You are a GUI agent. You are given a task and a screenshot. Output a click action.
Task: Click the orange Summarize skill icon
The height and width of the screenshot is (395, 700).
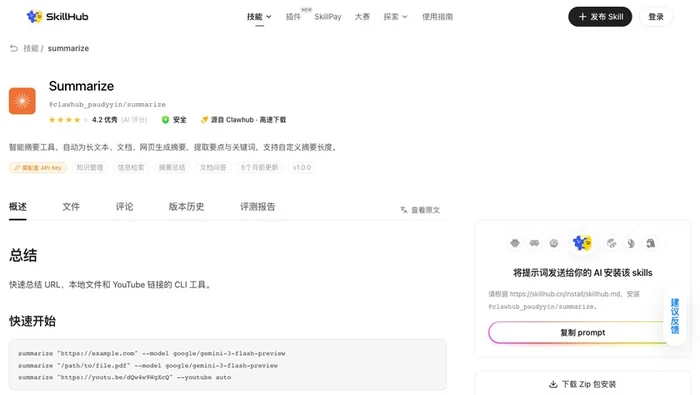coord(22,101)
